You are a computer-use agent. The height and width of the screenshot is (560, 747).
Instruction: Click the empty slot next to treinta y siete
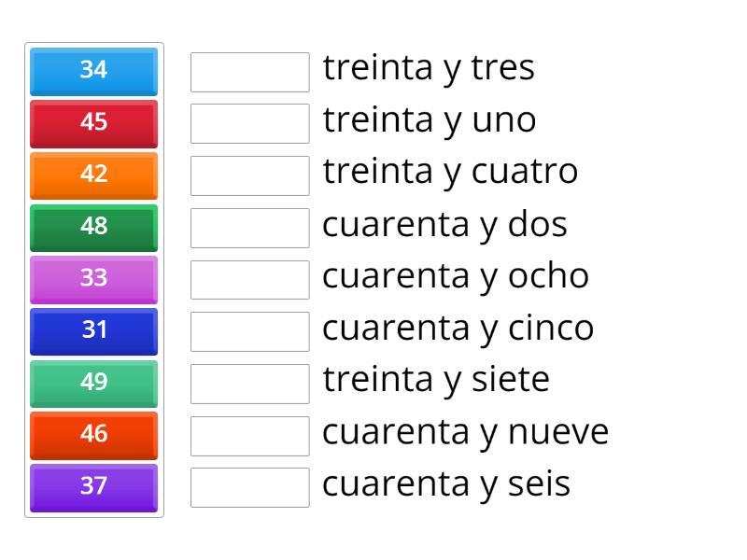click(249, 384)
